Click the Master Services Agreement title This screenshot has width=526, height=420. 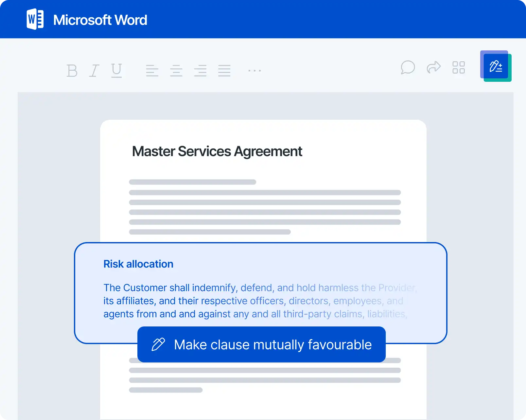tap(217, 151)
